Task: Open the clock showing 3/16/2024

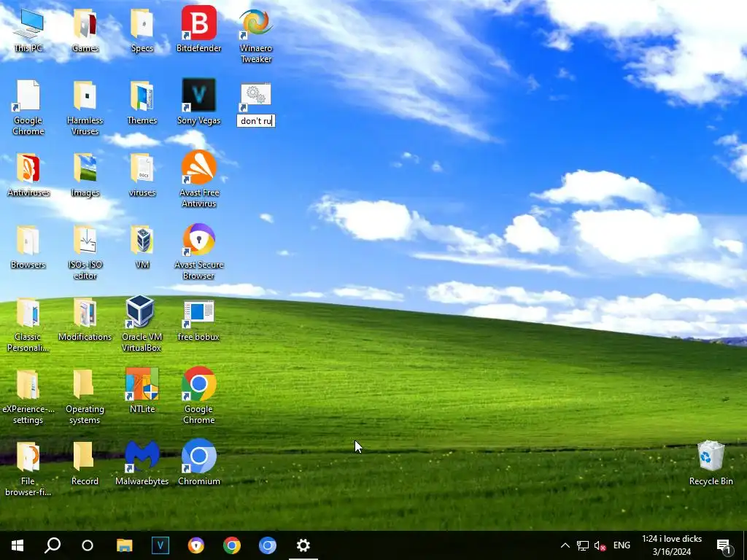Action: pyautogui.click(x=672, y=545)
